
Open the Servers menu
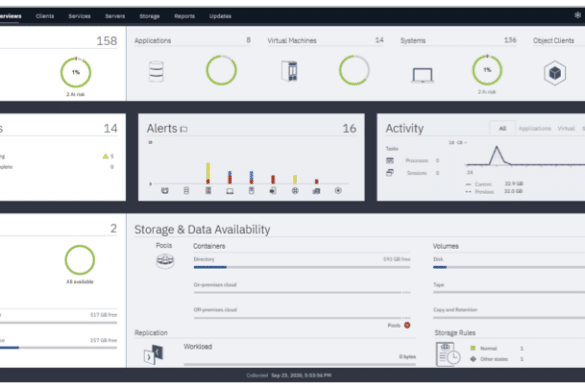[x=115, y=16]
